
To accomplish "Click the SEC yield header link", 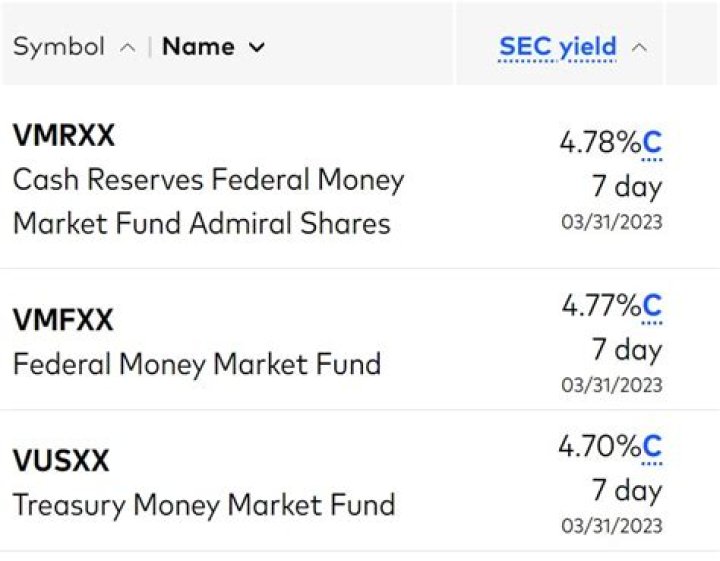I will click(x=557, y=47).
